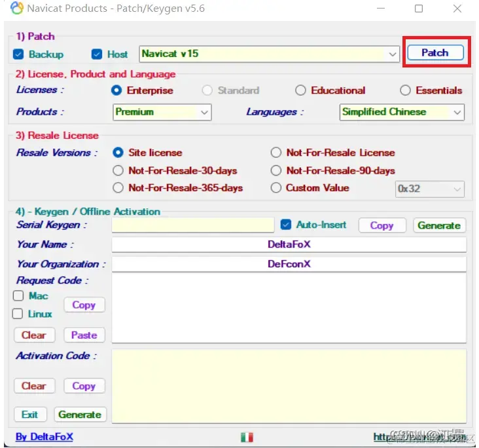The image size is (479, 448).
Task: Click the Serial Keygen input field
Action: [x=193, y=225]
